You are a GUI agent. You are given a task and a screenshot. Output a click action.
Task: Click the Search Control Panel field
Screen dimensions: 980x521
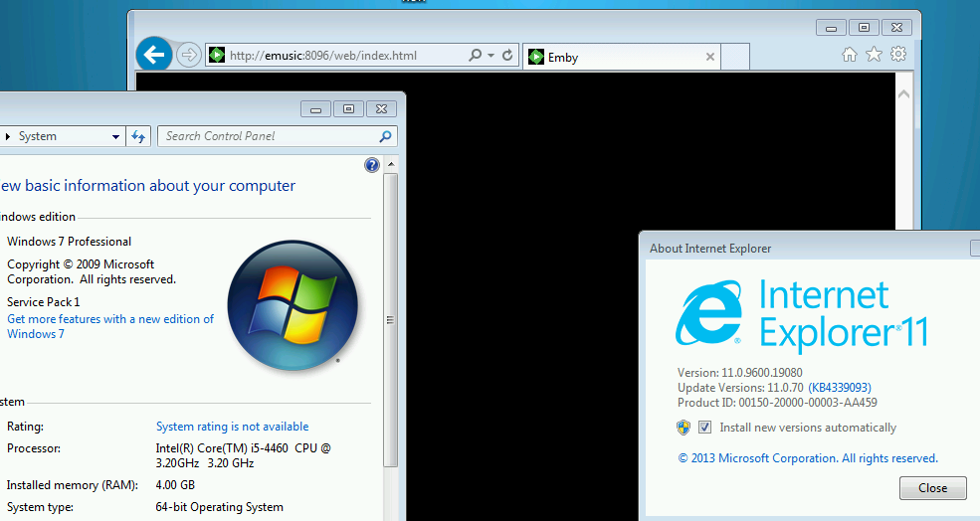277,136
